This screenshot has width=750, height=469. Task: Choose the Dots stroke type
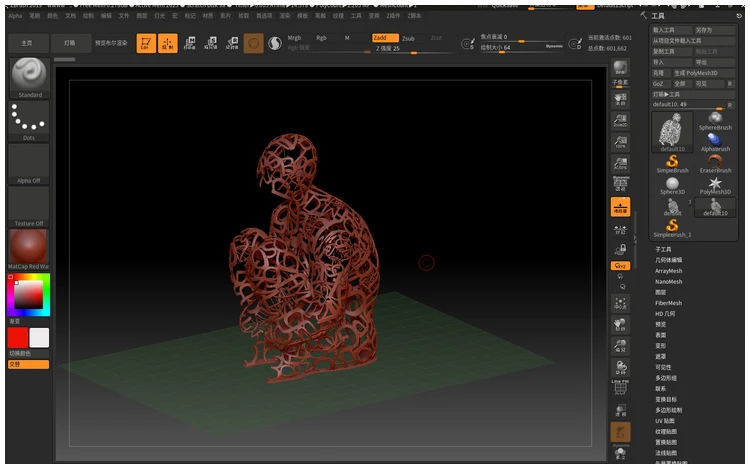point(29,119)
